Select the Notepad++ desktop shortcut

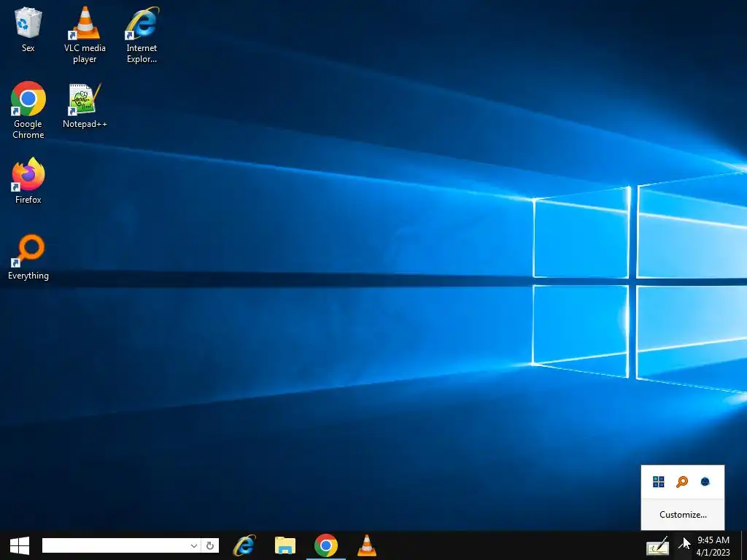point(85,105)
